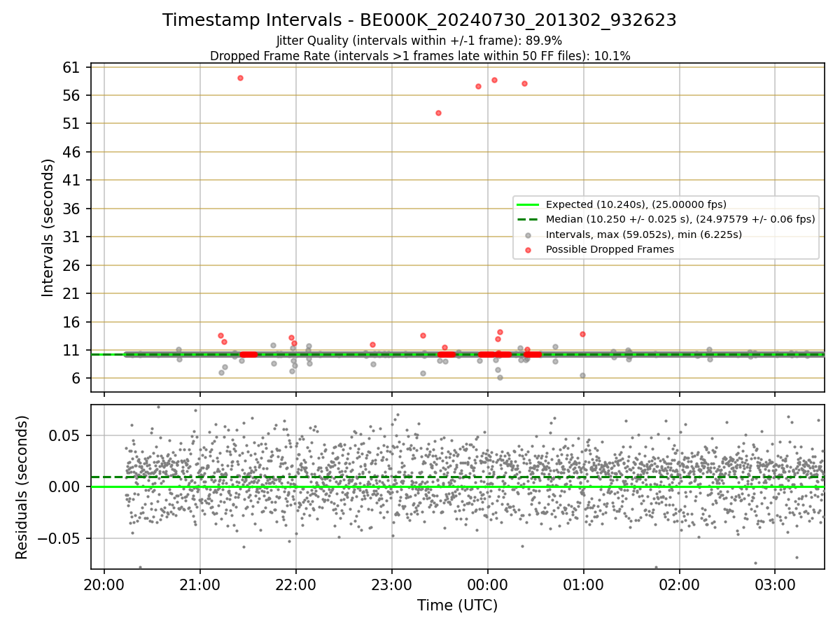Click the x-axis tick label '20:00'
840x630 pixels.
104,584
